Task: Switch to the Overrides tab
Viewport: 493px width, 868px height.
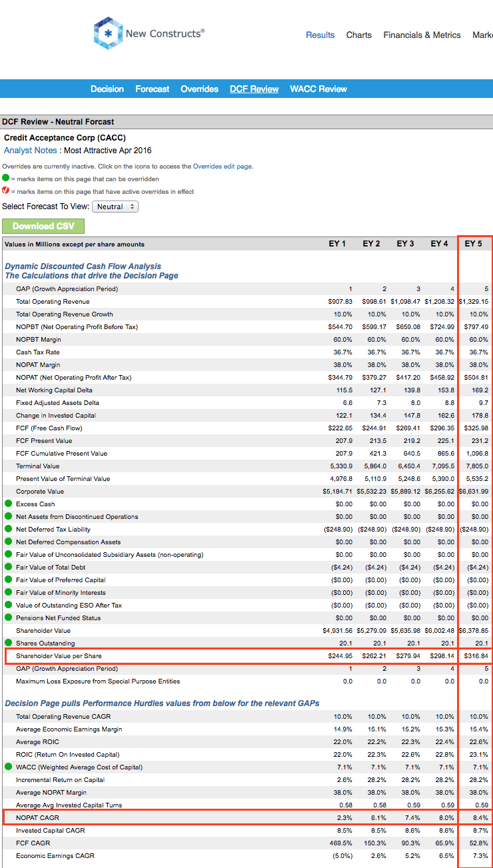Action: [199, 89]
